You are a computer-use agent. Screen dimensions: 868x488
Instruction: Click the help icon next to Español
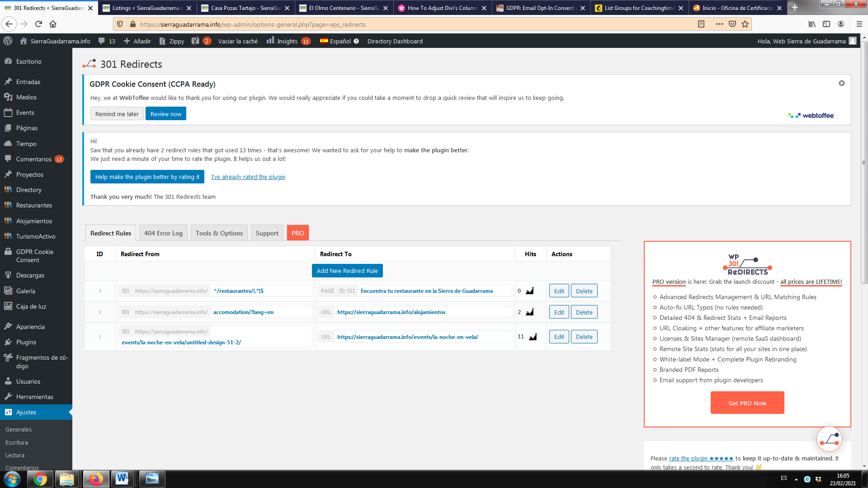pyautogui.click(x=356, y=41)
